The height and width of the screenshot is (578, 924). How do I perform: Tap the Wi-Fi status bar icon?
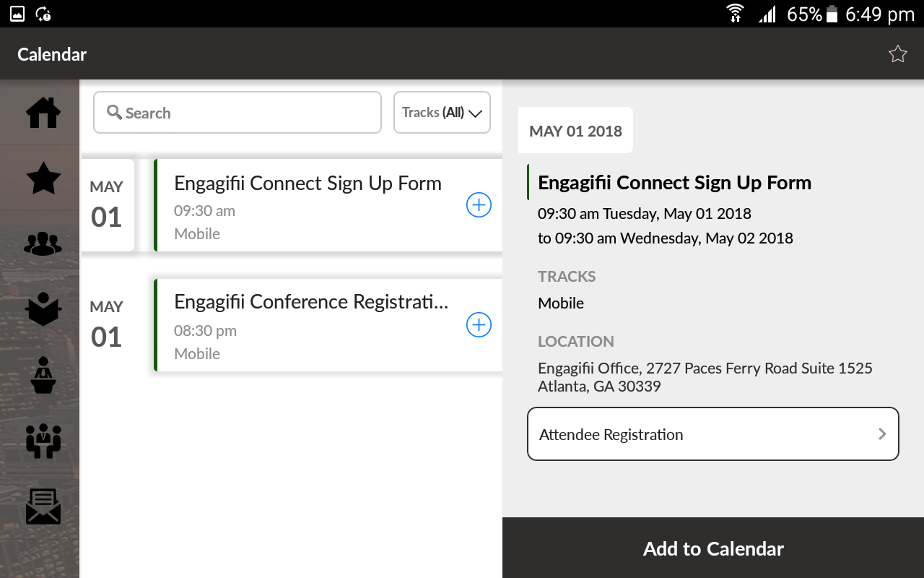tap(735, 13)
